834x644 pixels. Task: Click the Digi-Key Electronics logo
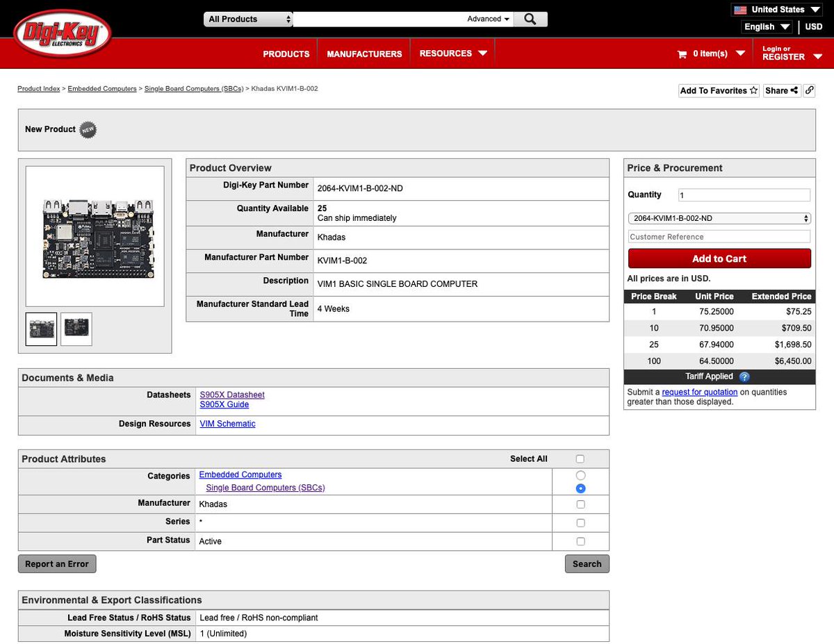pos(63,33)
